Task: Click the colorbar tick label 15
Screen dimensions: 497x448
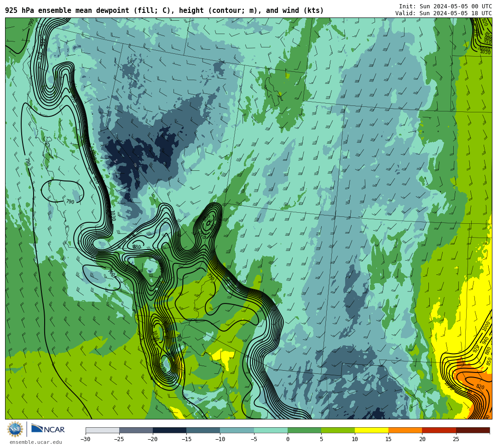Action: 388,439
